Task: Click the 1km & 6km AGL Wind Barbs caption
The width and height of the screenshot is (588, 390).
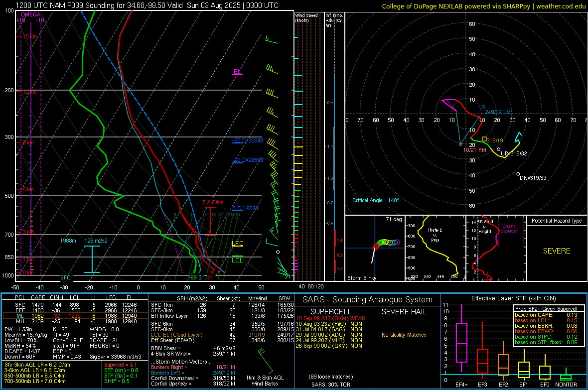Action: pos(265,381)
